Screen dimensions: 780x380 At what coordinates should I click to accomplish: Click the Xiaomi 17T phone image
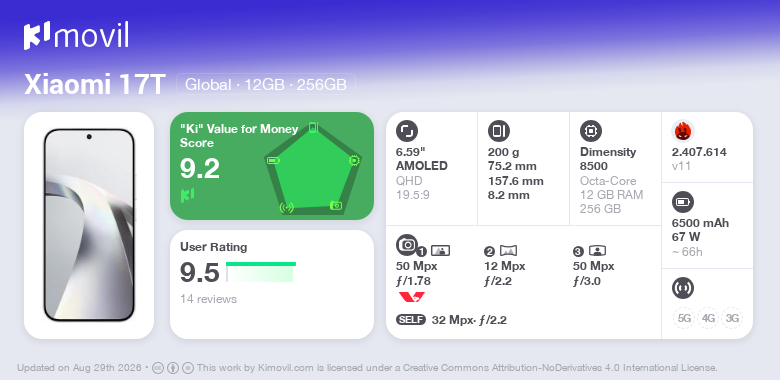click(89, 225)
